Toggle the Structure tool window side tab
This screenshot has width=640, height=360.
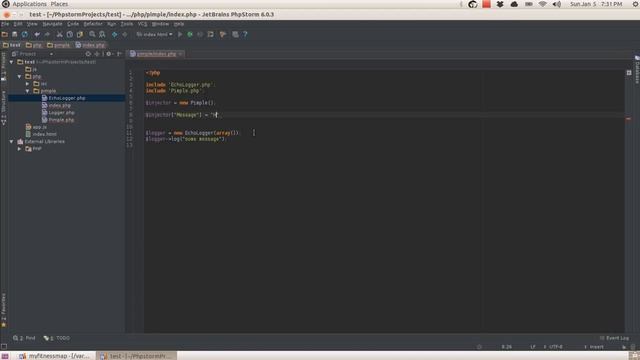pos(4,107)
